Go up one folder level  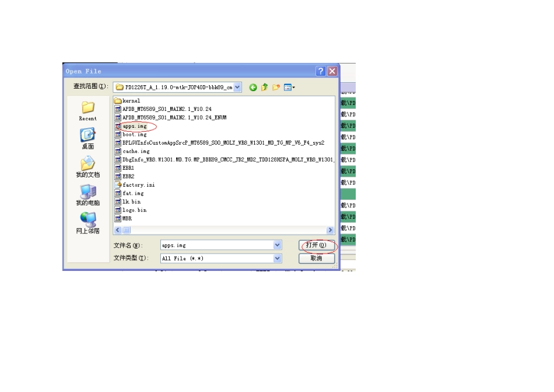point(264,87)
